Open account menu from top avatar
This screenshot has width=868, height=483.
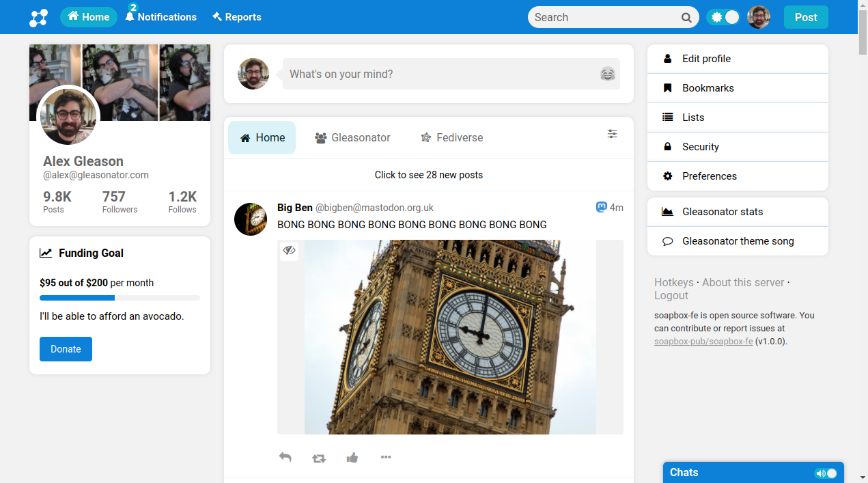[x=759, y=18]
